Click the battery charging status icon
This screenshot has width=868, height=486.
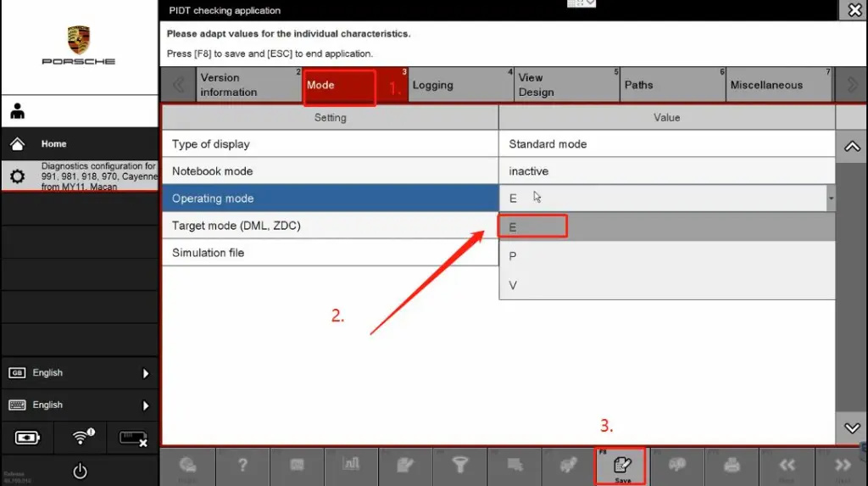[x=27, y=438]
